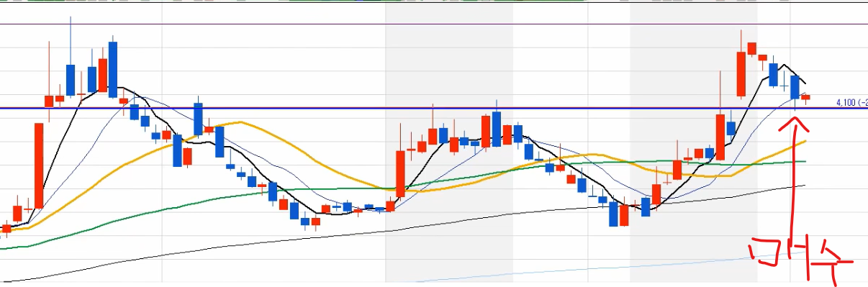The width and height of the screenshot is (868, 287).
Task: Click the 4,100 price label
Action: point(851,103)
